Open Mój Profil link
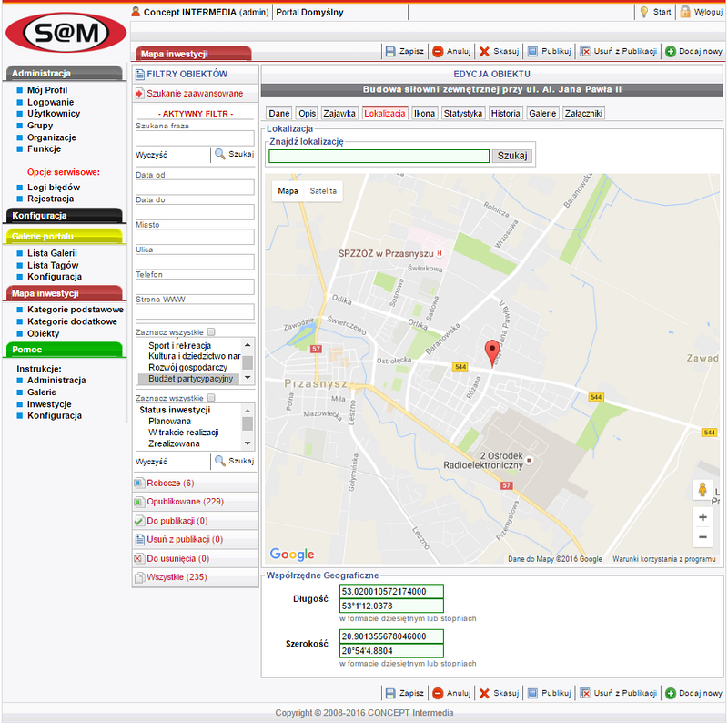 click(x=47, y=90)
